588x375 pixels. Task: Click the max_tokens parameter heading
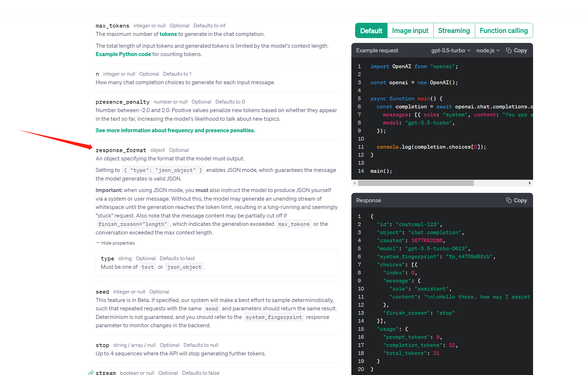tap(112, 26)
